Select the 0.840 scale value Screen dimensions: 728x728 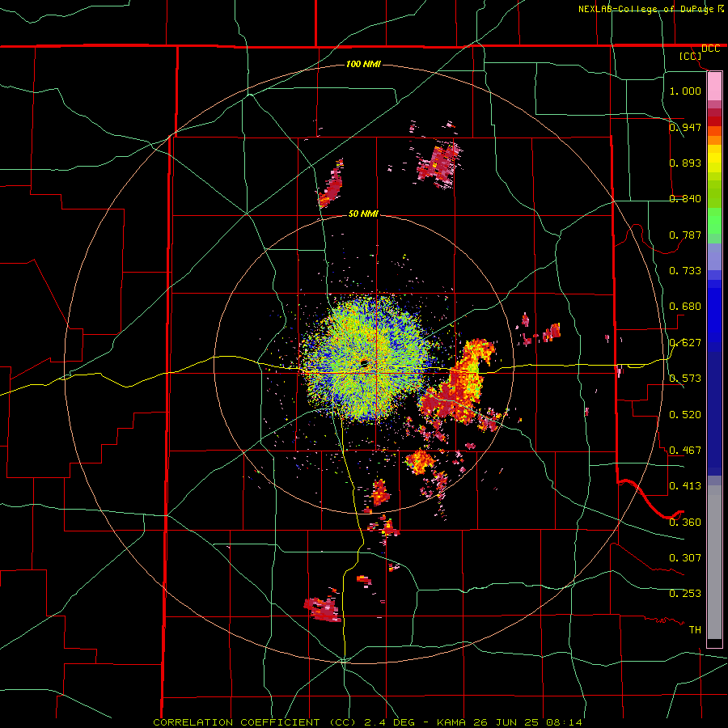coord(685,199)
